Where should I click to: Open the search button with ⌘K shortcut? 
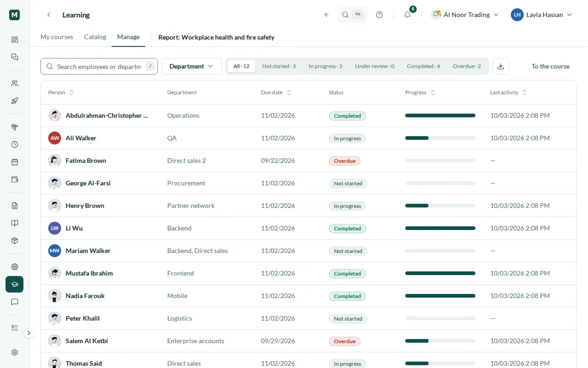pos(352,15)
